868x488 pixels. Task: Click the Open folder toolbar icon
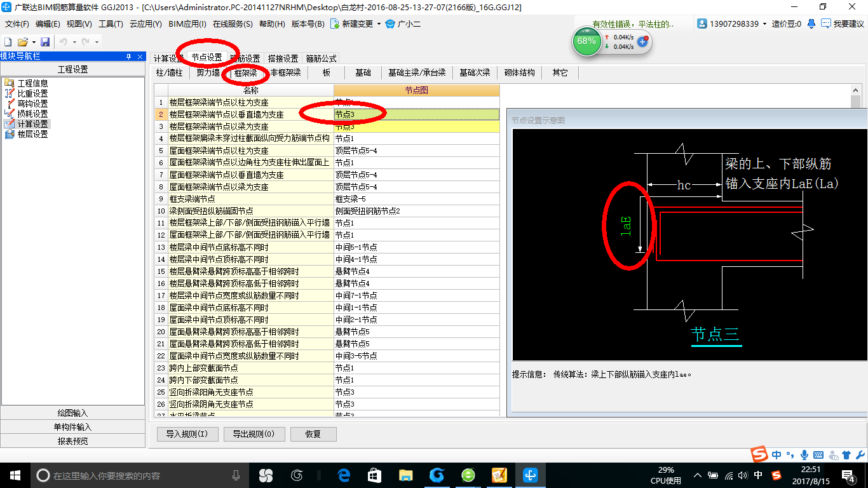pos(22,41)
